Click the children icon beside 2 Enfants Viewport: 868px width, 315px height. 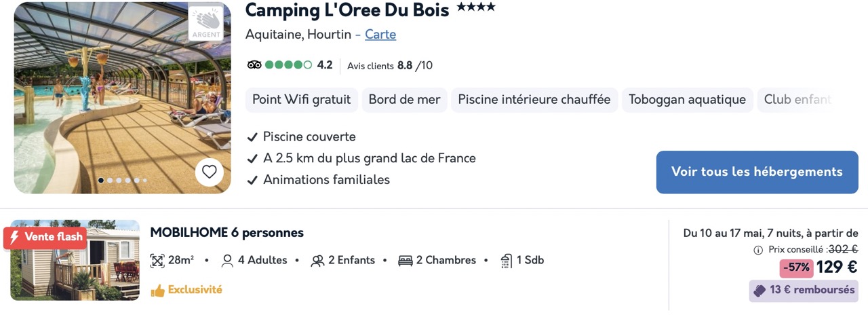pyautogui.click(x=317, y=261)
